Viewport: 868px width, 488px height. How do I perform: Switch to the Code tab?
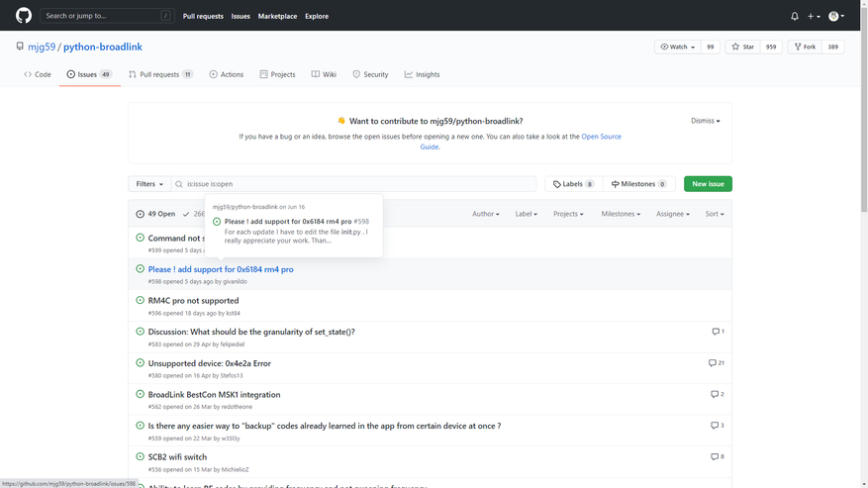coord(37,74)
